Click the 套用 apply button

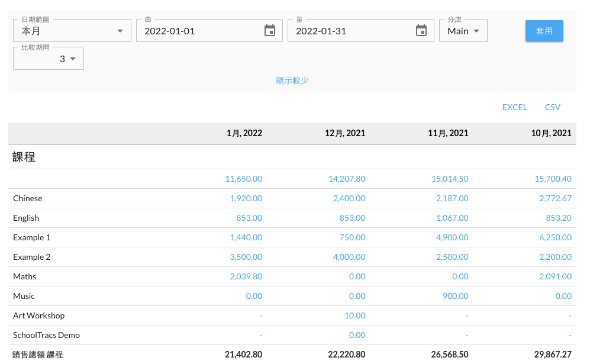544,31
